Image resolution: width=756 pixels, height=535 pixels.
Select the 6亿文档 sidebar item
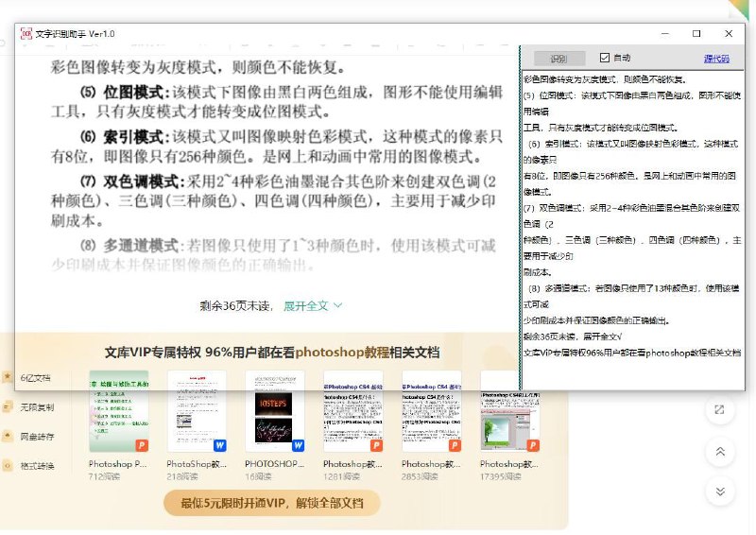[36, 378]
